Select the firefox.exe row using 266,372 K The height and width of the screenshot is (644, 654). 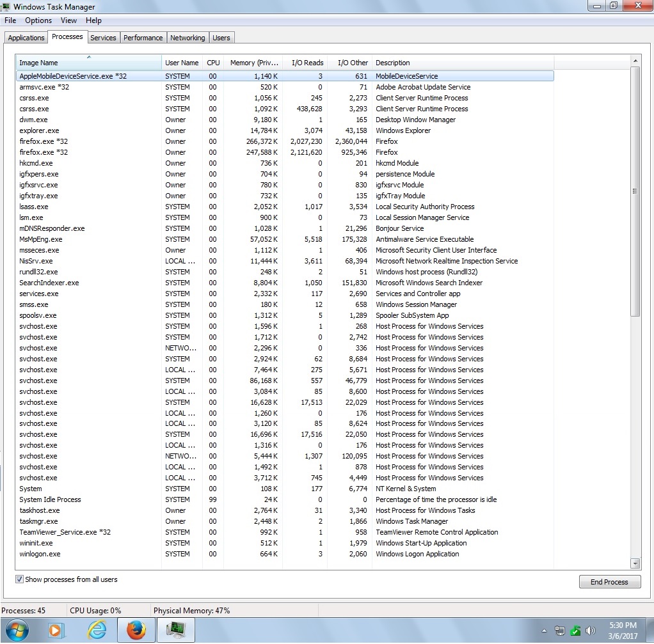(285, 141)
